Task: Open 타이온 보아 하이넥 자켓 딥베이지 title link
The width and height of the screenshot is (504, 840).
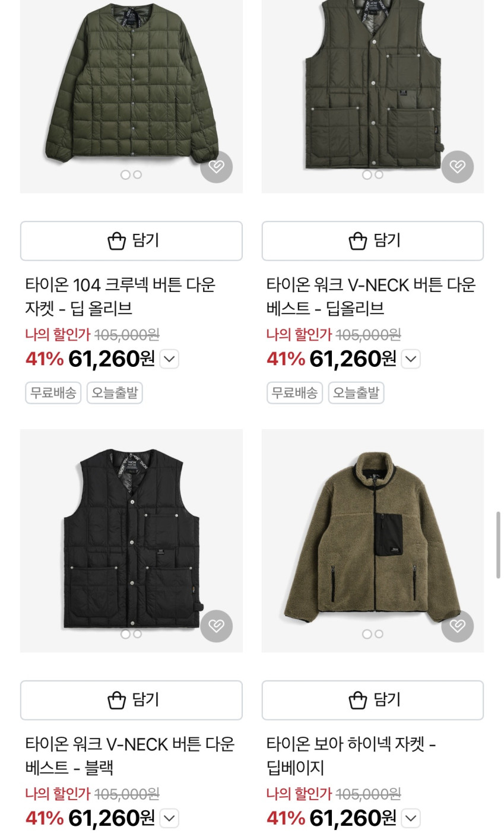Action: click(x=350, y=755)
